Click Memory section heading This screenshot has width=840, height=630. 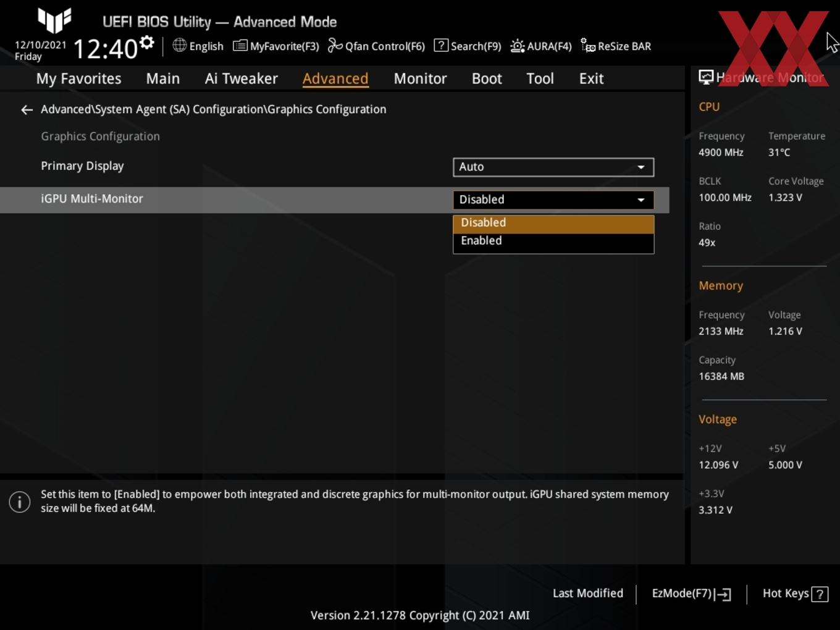(721, 286)
